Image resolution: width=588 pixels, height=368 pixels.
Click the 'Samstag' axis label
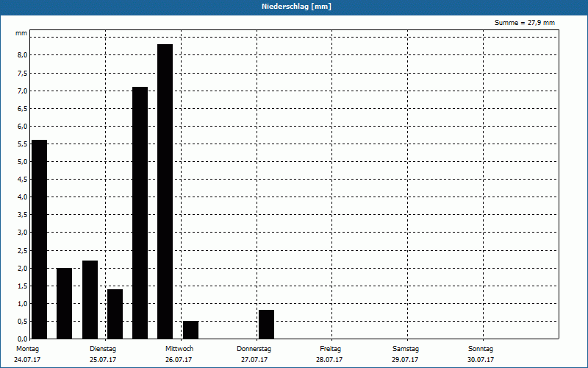[x=406, y=349]
